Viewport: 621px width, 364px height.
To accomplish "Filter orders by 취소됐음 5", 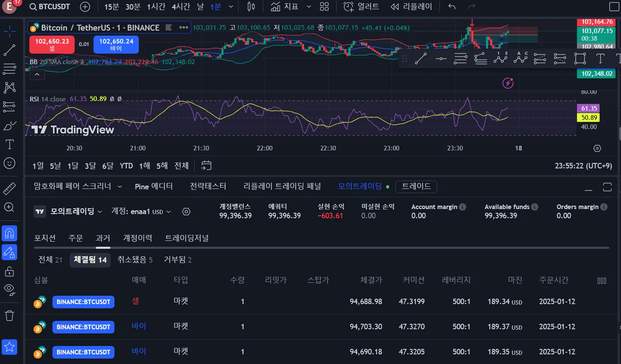I will tap(135, 260).
